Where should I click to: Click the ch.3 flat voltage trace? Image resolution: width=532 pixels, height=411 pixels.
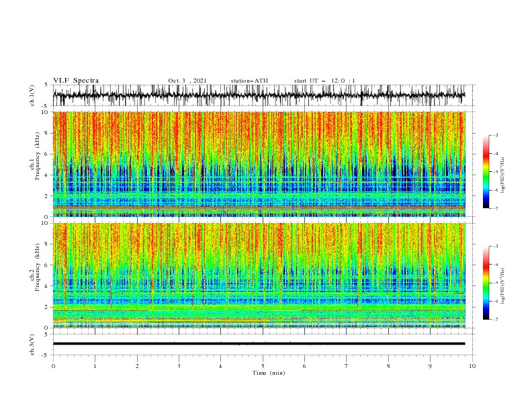(259, 344)
